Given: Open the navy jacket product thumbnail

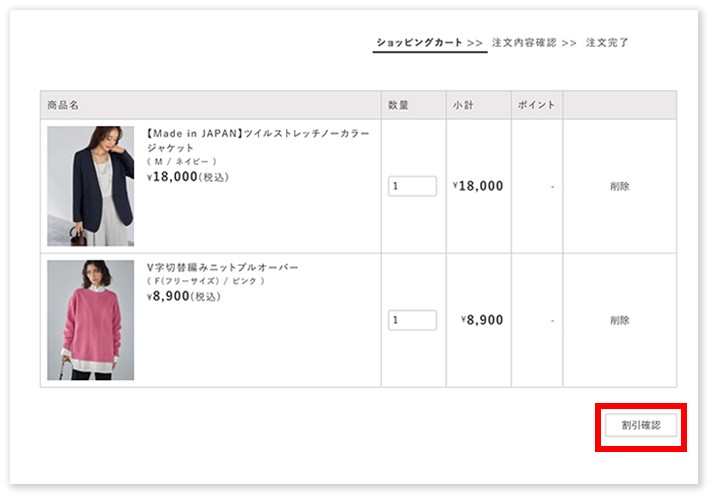Looking at the screenshot, I should tap(90, 186).
